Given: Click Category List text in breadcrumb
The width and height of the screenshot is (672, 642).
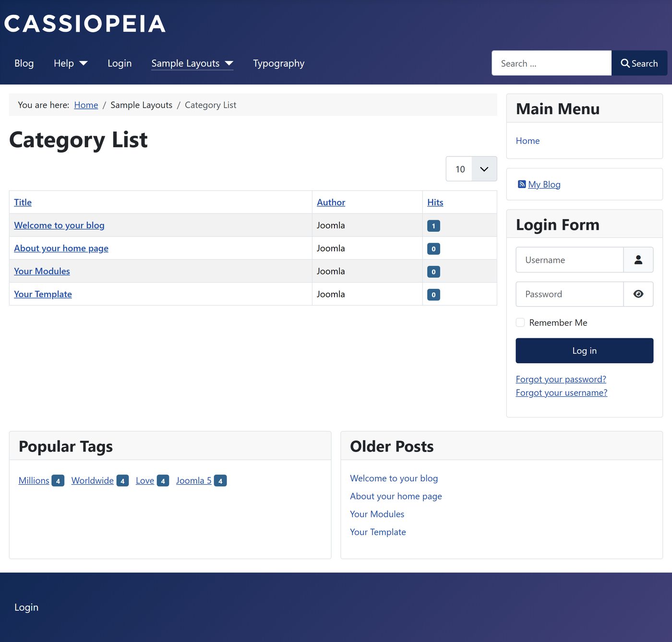Looking at the screenshot, I should (210, 105).
